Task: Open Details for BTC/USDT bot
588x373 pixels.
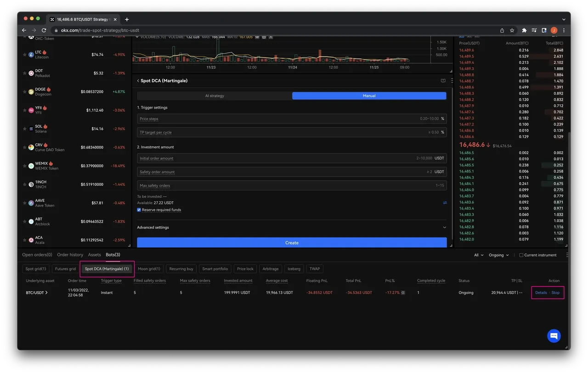Action: (541, 293)
